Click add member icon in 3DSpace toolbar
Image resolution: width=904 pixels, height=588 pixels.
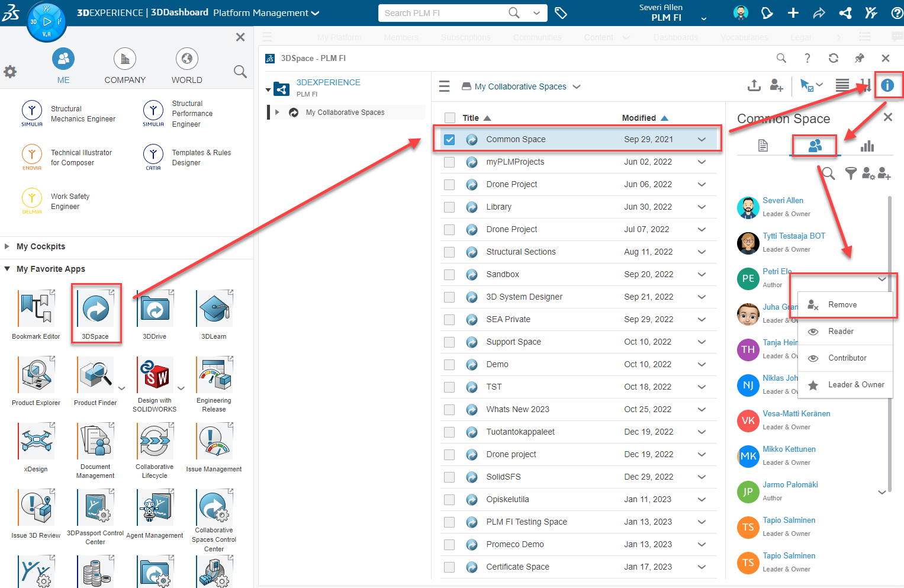(x=777, y=86)
